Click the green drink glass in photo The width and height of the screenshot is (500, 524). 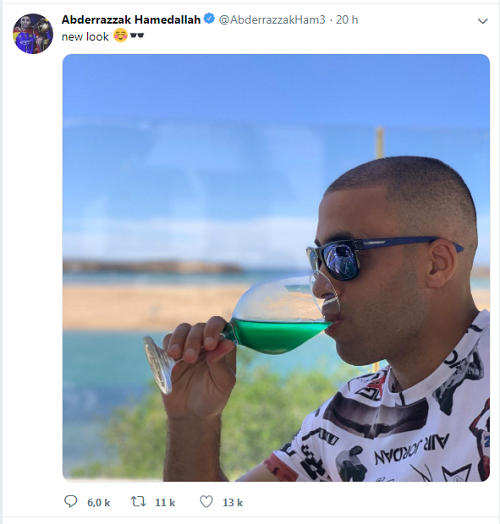coord(267,321)
